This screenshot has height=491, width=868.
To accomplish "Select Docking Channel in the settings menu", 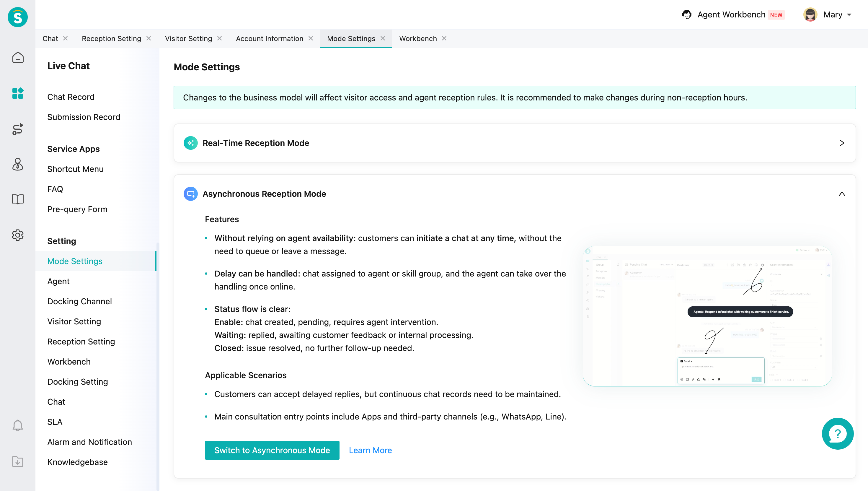I will point(79,301).
